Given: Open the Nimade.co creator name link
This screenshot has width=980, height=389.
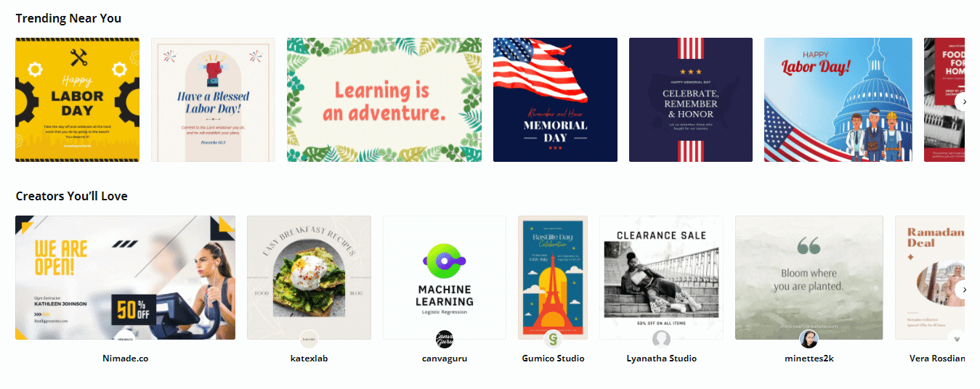Looking at the screenshot, I should pos(126,359).
